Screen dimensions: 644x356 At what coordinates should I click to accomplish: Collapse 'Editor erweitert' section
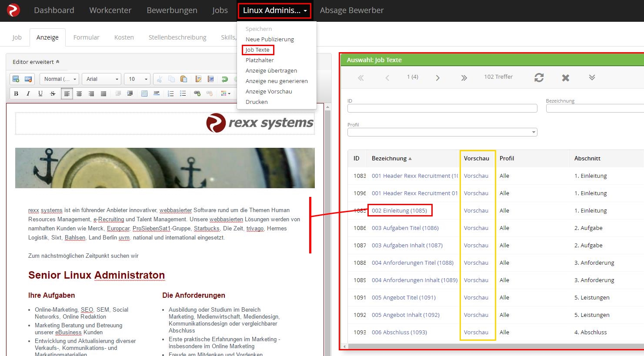coord(36,62)
